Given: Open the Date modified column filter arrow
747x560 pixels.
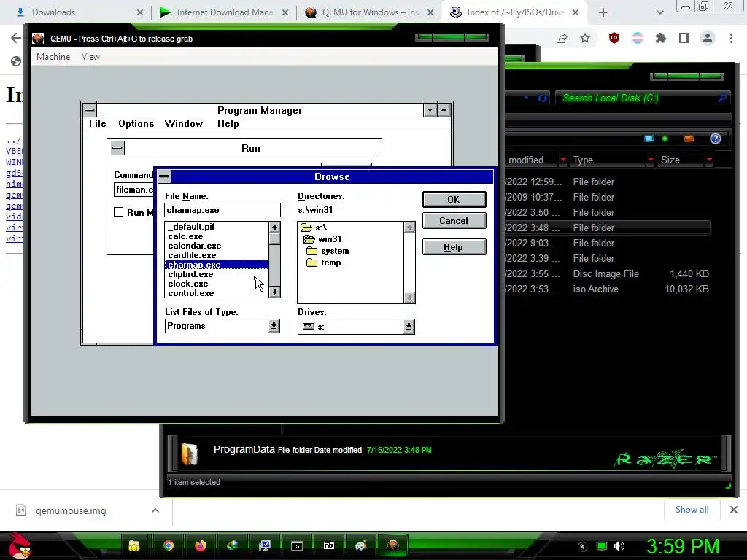Looking at the screenshot, I should pyautogui.click(x=563, y=160).
